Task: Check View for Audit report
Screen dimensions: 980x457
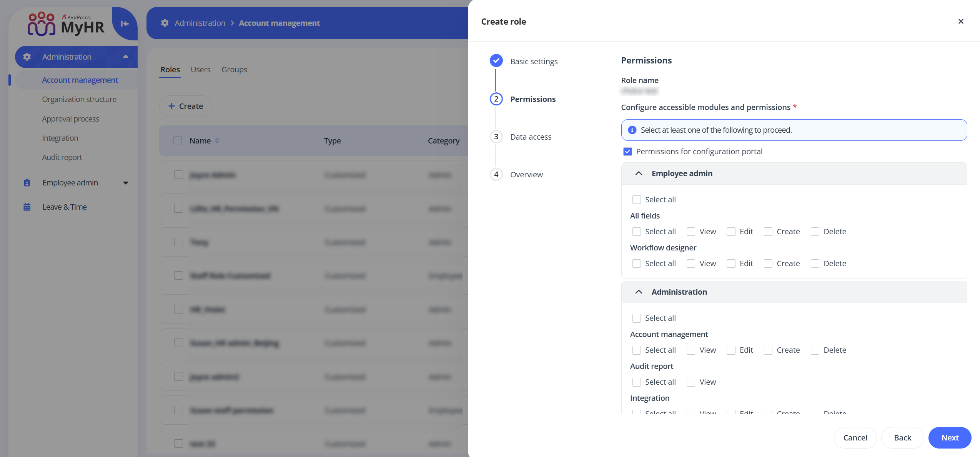Action: 691,382
